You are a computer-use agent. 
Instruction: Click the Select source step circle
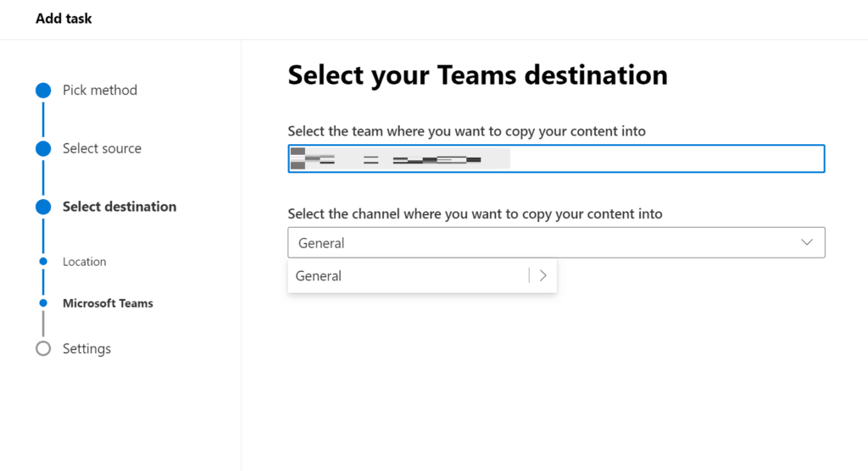point(43,149)
